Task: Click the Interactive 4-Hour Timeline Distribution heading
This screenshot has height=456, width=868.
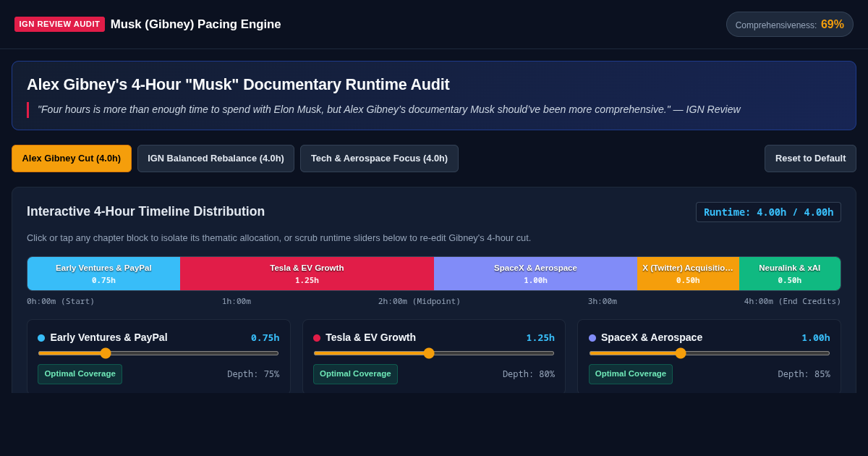Action: pyautogui.click(x=146, y=211)
